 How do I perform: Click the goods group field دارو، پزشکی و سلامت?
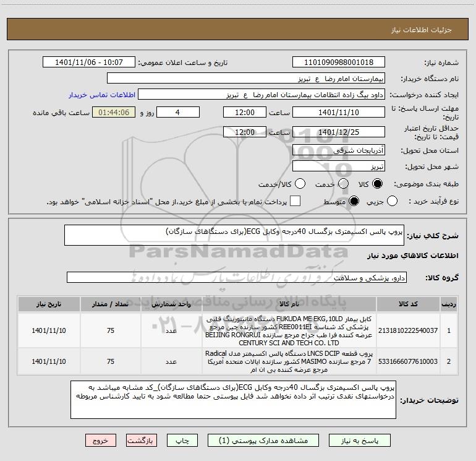[237, 277]
